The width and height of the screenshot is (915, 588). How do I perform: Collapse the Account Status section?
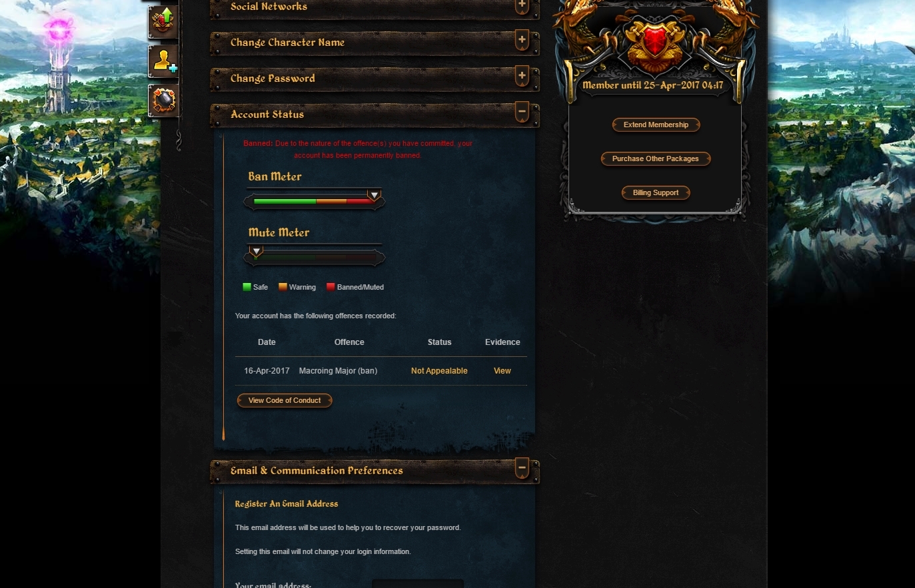pyautogui.click(x=522, y=113)
